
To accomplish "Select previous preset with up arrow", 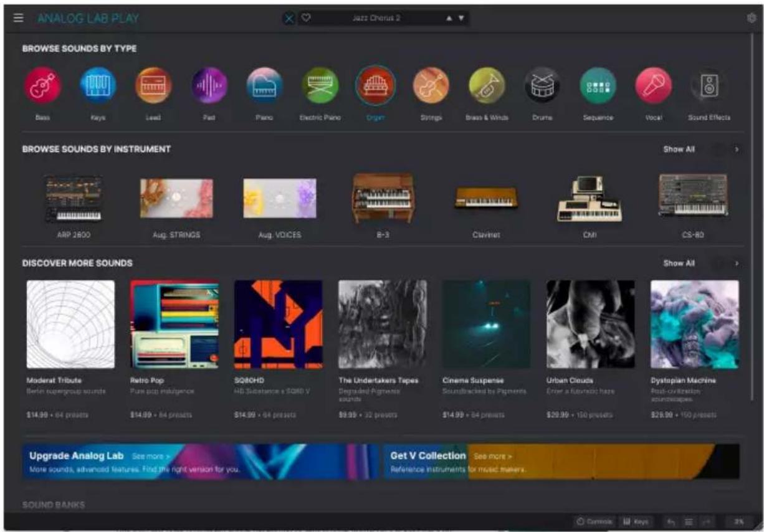I will click(448, 18).
